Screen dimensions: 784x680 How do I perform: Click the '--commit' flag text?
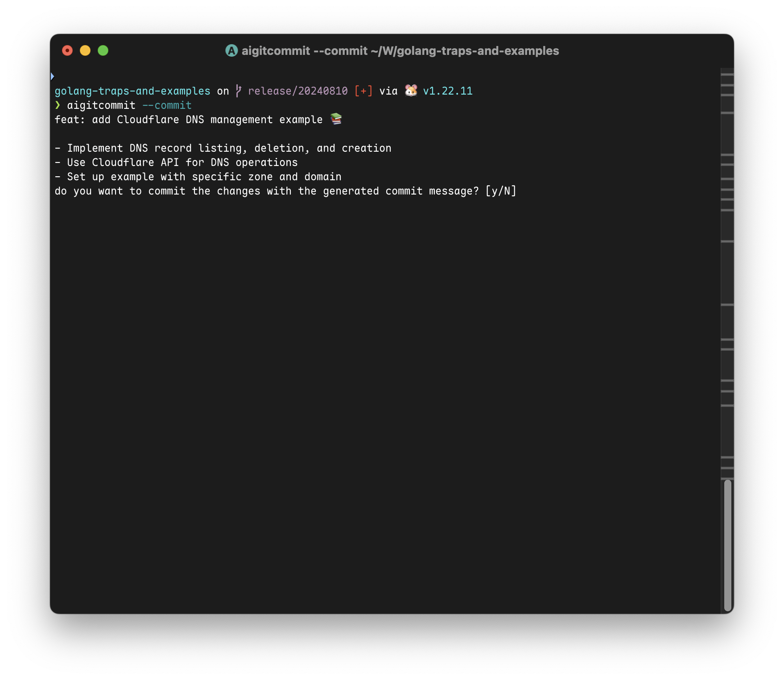[x=167, y=106]
